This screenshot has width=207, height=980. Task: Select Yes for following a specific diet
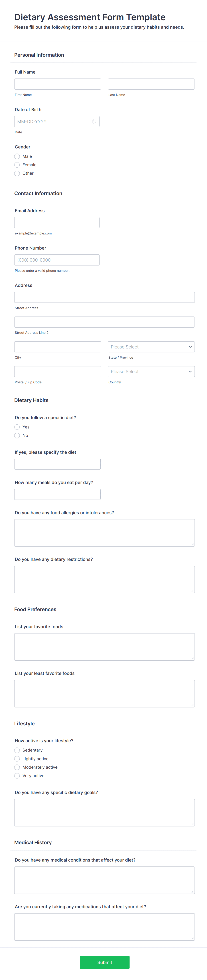tap(17, 427)
